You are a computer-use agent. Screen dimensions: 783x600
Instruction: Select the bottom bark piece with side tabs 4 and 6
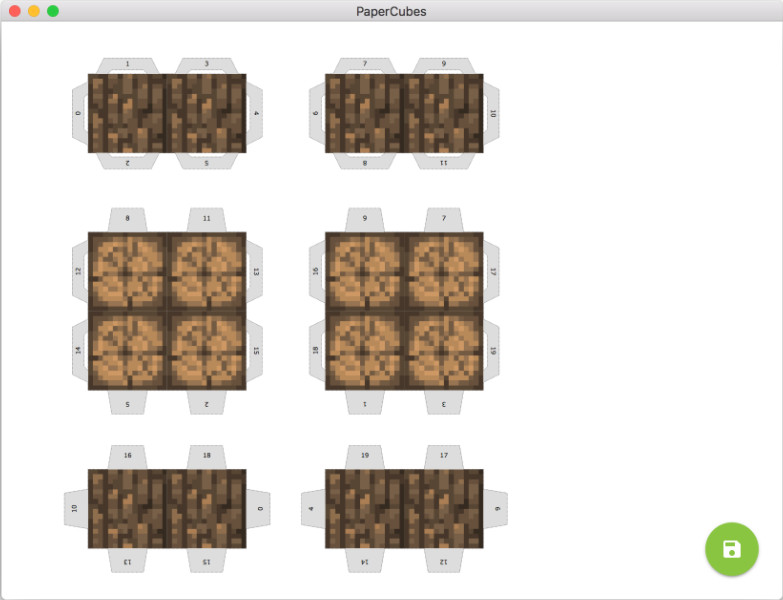coord(404,509)
